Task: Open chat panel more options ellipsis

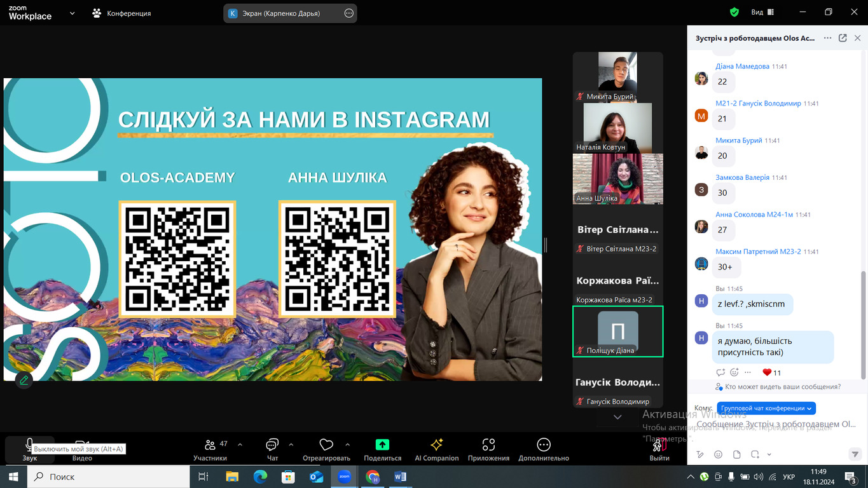Action: [x=827, y=38]
